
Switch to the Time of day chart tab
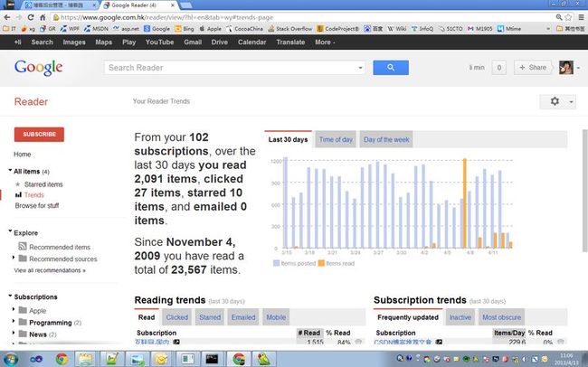point(336,139)
